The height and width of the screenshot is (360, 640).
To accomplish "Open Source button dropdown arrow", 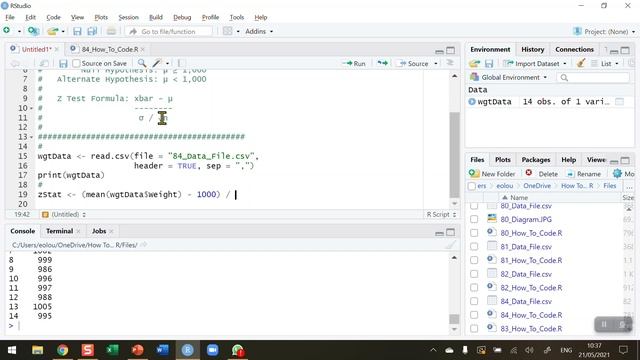I will pos(436,63).
